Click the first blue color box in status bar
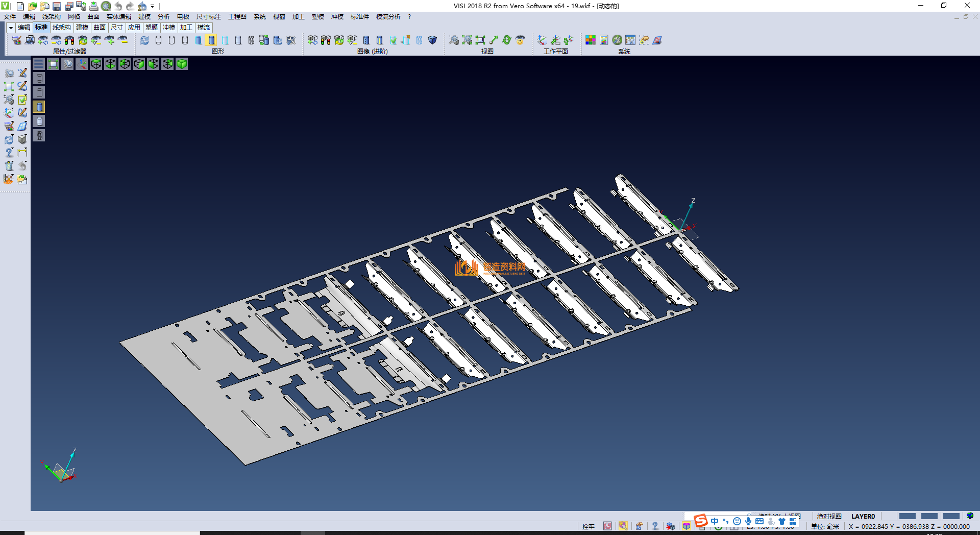This screenshot has width=980, height=535. coord(907,516)
